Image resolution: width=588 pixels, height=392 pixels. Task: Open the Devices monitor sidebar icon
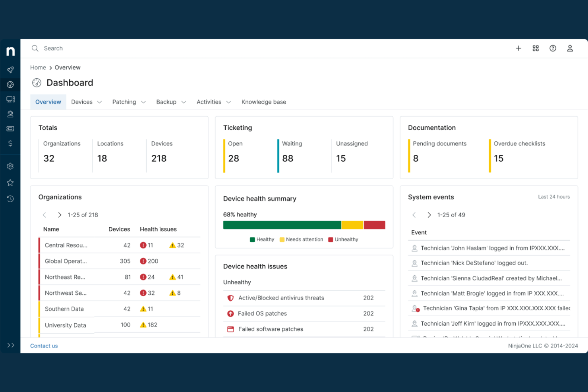pos(10,99)
